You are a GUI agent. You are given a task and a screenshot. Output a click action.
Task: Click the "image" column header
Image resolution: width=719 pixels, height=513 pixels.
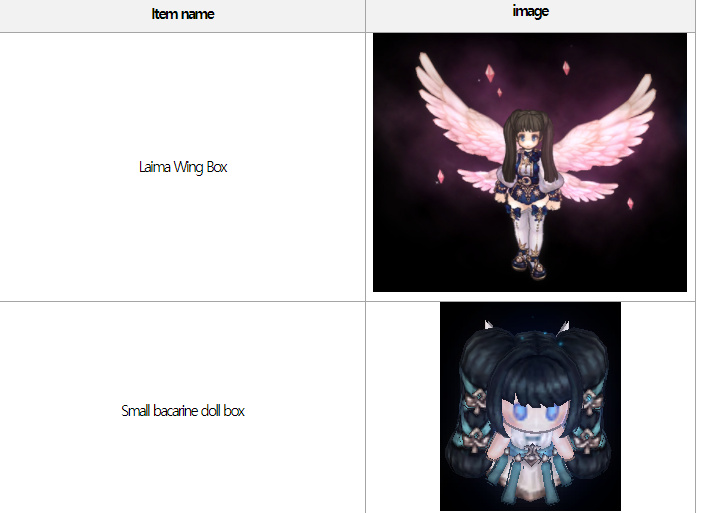(531, 11)
